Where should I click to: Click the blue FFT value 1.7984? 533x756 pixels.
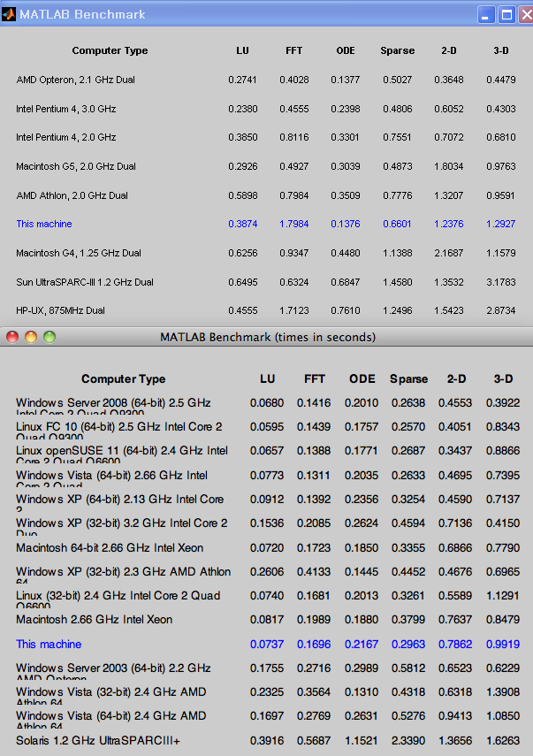294,224
